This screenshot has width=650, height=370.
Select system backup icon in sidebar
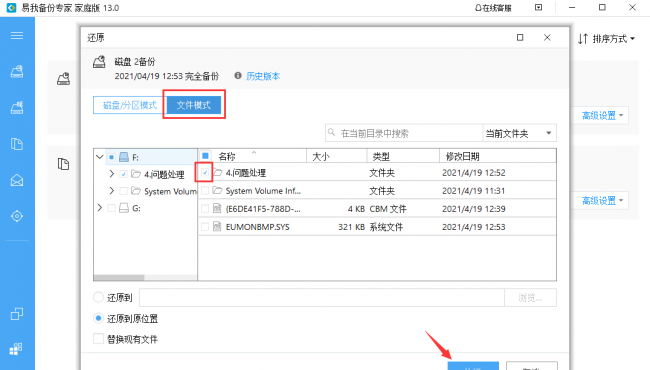[x=17, y=108]
